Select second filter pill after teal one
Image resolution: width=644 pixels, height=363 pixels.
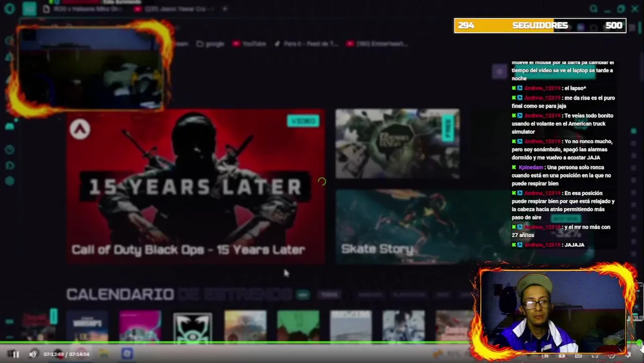(x=330, y=295)
